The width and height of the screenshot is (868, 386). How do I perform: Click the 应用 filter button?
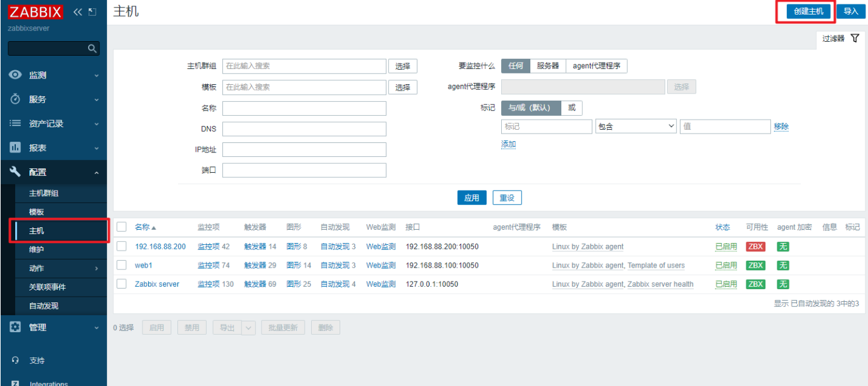pos(472,197)
